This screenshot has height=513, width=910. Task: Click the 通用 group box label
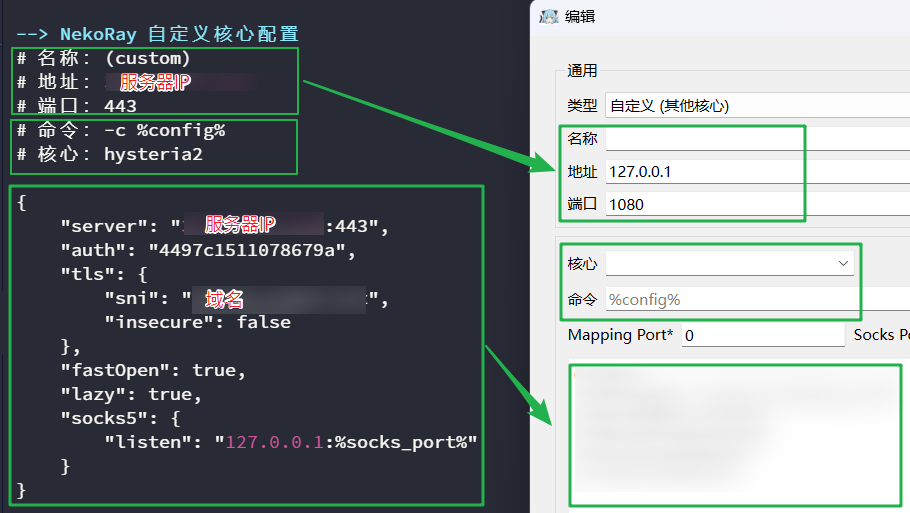[582, 71]
